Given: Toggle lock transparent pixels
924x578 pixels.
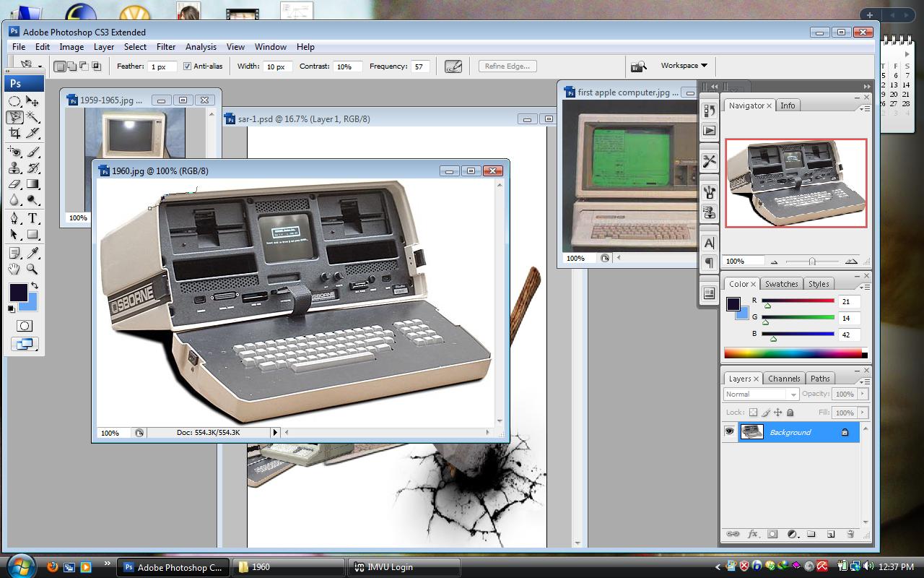Looking at the screenshot, I should pos(753,413).
